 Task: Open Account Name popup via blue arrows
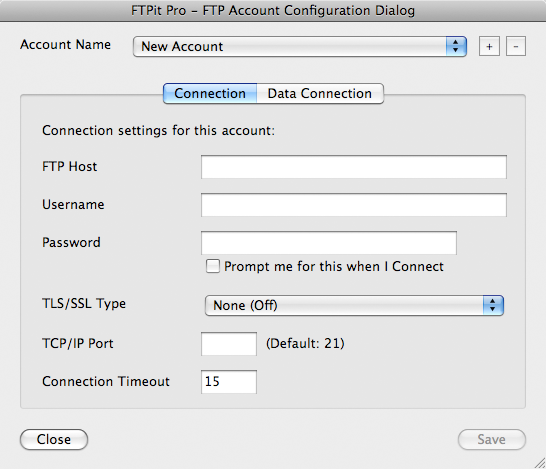click(456, 46)
